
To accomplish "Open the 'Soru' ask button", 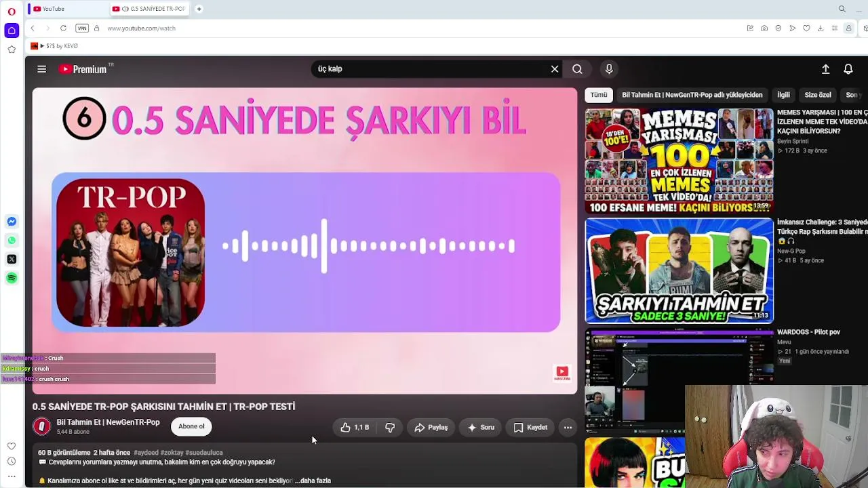I will coord(481,427).
